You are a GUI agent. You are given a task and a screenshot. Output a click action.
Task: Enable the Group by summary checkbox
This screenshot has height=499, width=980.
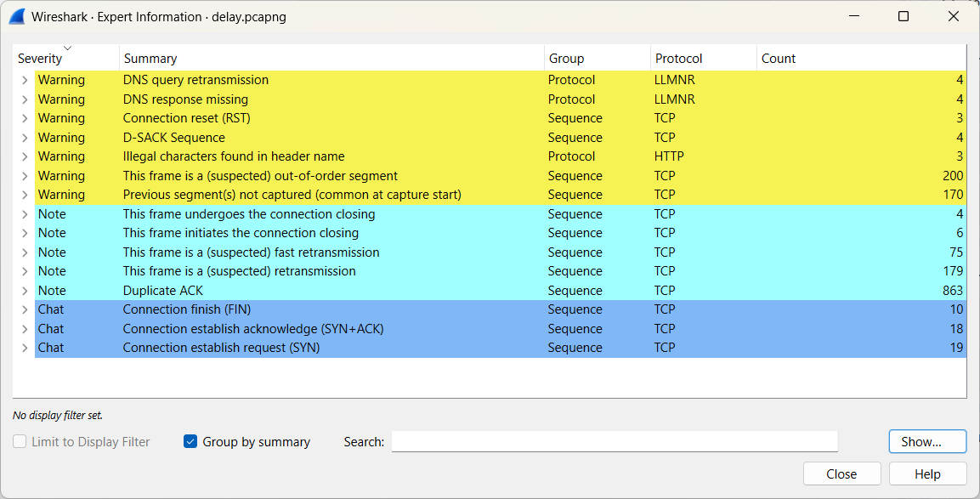190,442
